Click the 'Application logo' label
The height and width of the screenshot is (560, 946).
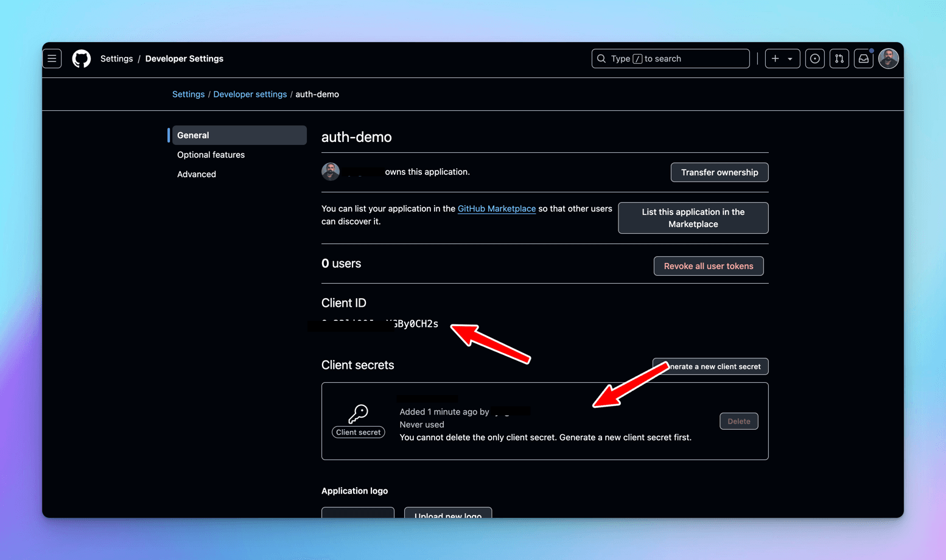354,491
